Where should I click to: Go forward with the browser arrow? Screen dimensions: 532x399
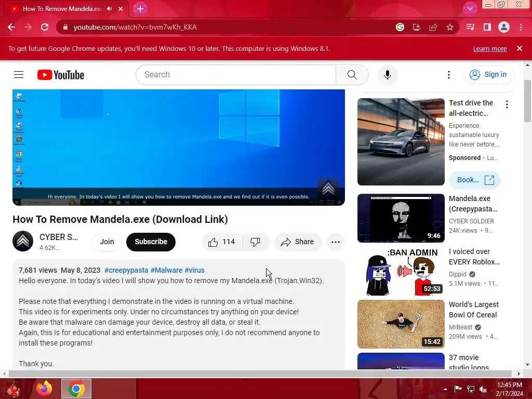[x=28, y=27]
